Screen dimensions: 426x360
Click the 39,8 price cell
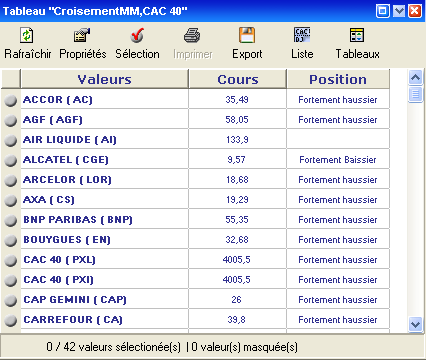click(237, 320)
